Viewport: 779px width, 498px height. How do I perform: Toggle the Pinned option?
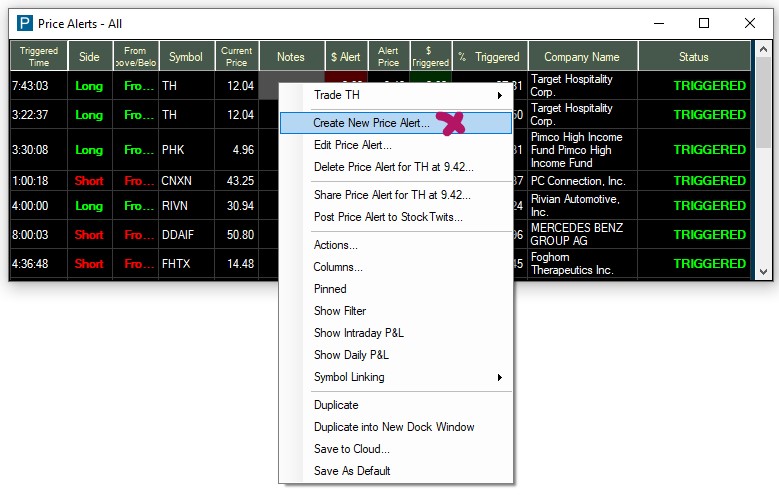[330, 289]
